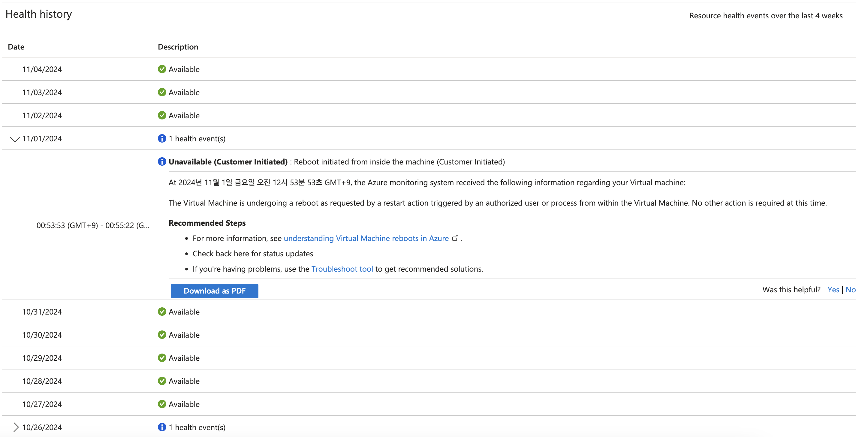Expand the 10/26/2024 health event row
Viewport: 868px width, 437px height.
(16, 427)
